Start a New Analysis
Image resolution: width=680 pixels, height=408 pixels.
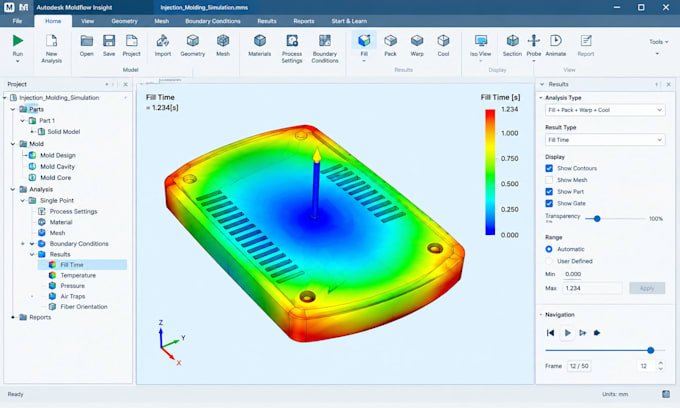pos(51,49)
